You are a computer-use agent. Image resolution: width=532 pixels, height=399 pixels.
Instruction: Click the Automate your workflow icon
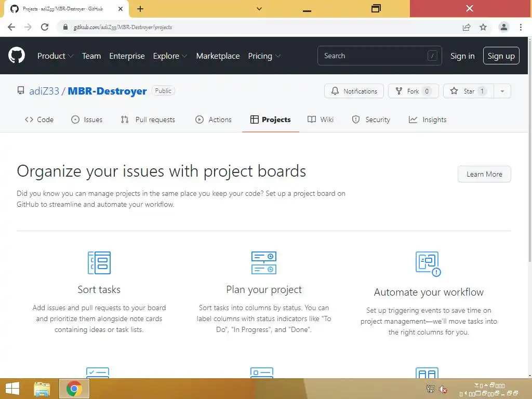click(x=428, y=264)
